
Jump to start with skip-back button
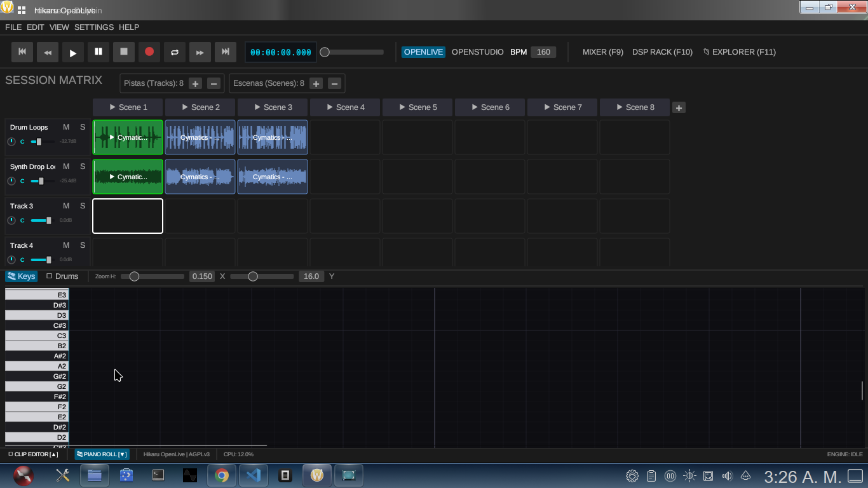[22, 52]
